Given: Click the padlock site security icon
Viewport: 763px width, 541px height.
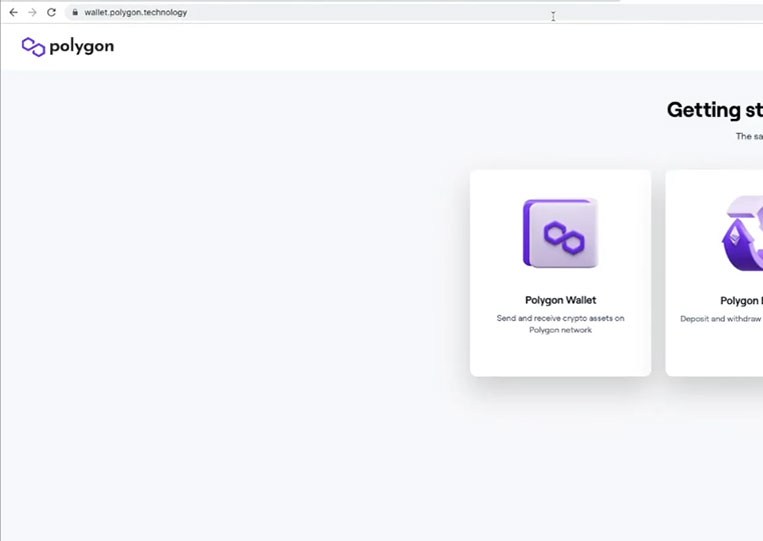Looking at the screenshot, I should click(x=75, y=13).
